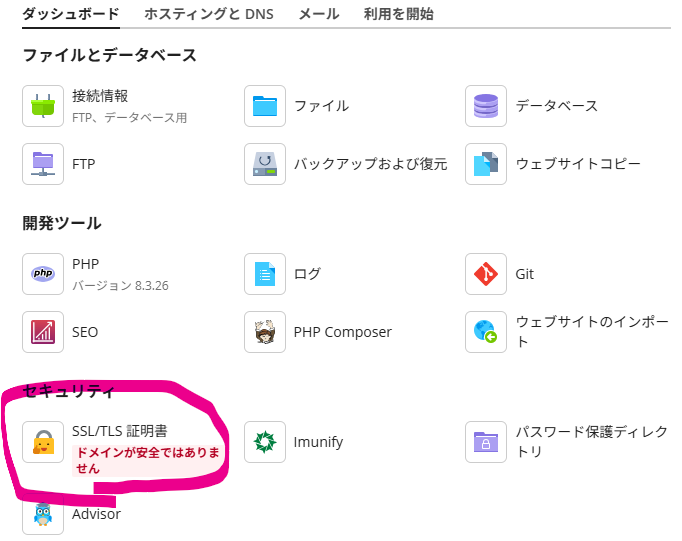The width and height of the screenshot is (682, 541).
Task: Open the 接続情報 plug icon
Action: (x=43, y=106)
